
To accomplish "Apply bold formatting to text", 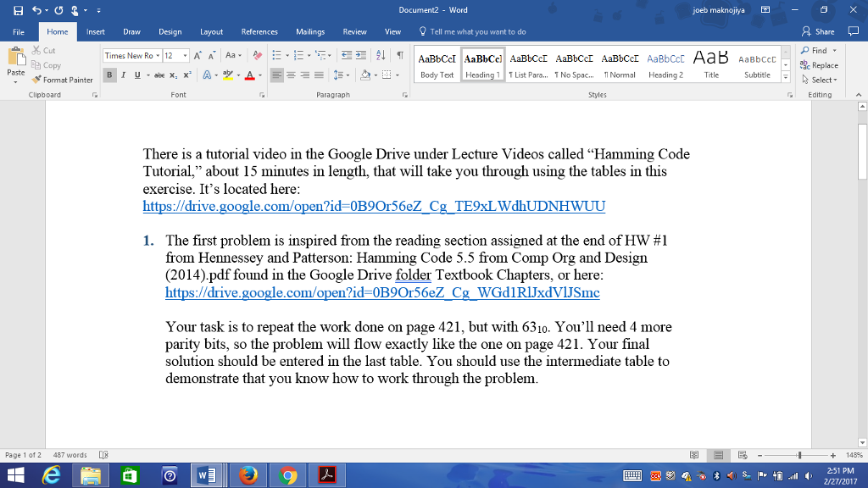I will [109, 75].
